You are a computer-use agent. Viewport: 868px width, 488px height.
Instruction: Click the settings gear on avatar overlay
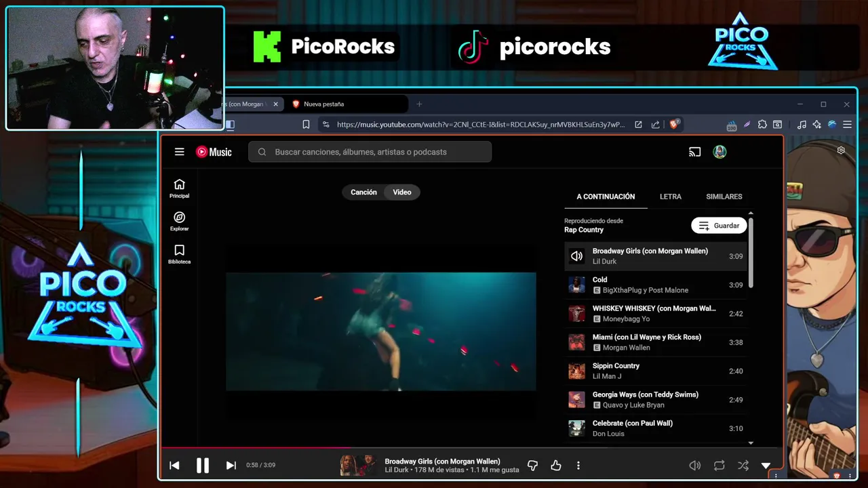(841, 150)
